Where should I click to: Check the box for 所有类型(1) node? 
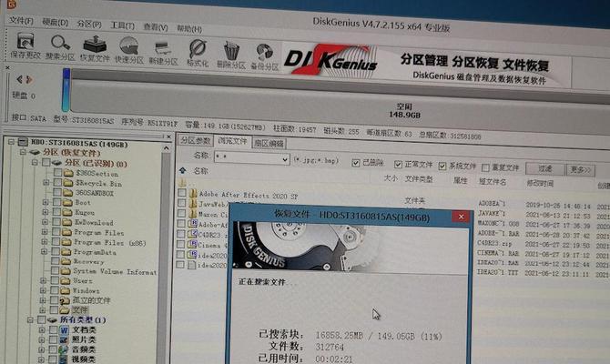coord(41,320)
